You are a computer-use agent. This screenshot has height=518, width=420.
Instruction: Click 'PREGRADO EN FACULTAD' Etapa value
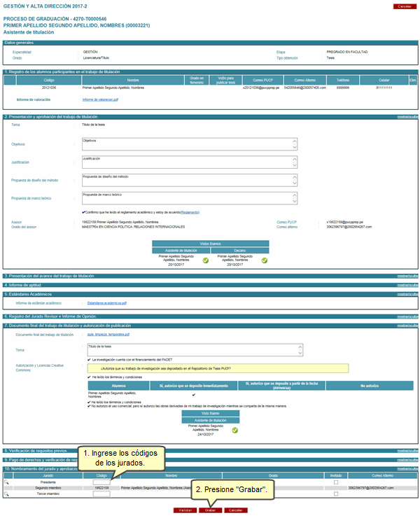347,52
